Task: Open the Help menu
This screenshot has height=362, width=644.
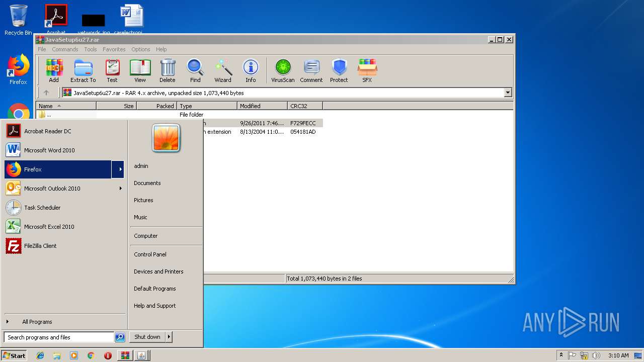Action: [x=161, y=49]
